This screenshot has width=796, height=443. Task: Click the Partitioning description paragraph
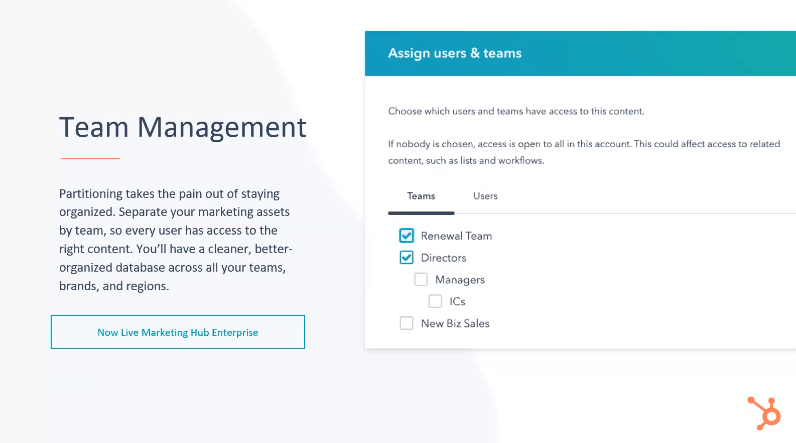[176, 240]
